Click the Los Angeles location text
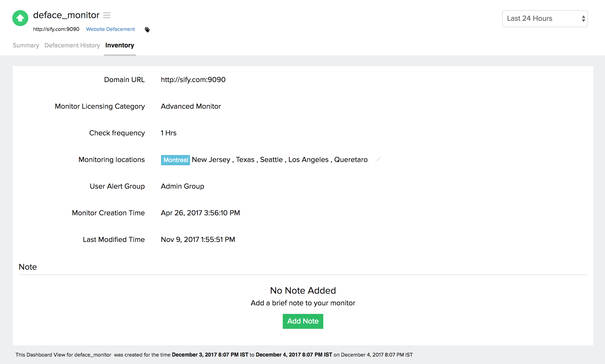 (x=308, y=160)
